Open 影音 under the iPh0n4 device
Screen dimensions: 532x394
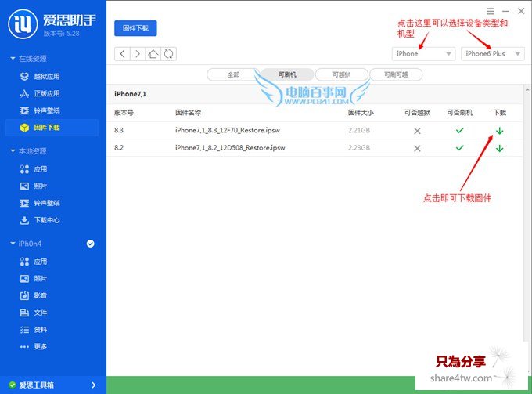(34, 295)
